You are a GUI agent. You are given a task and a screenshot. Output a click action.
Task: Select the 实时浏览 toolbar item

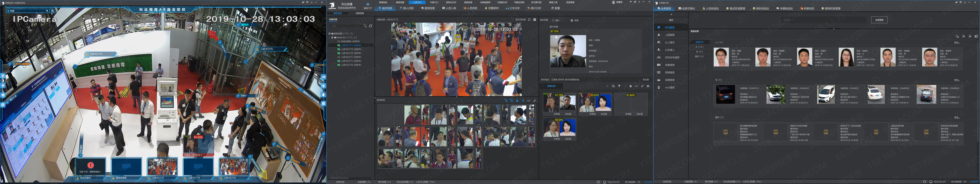[x=385, y=8]
